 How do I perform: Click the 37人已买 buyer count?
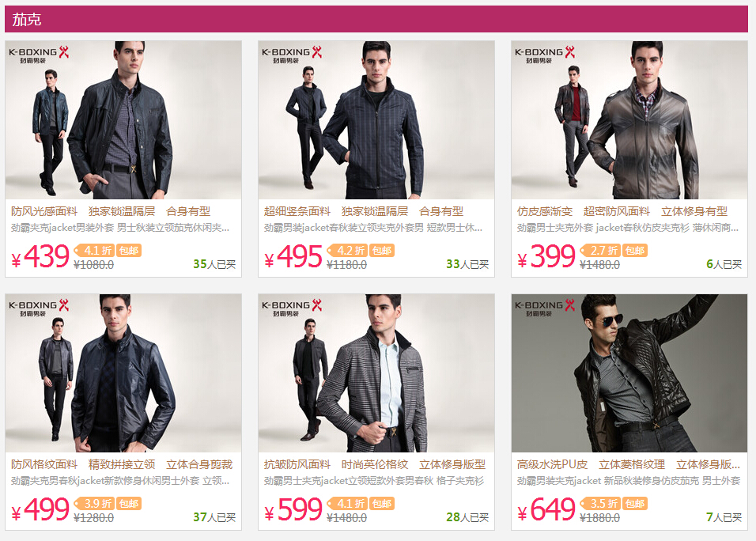[x=214, y=517]
